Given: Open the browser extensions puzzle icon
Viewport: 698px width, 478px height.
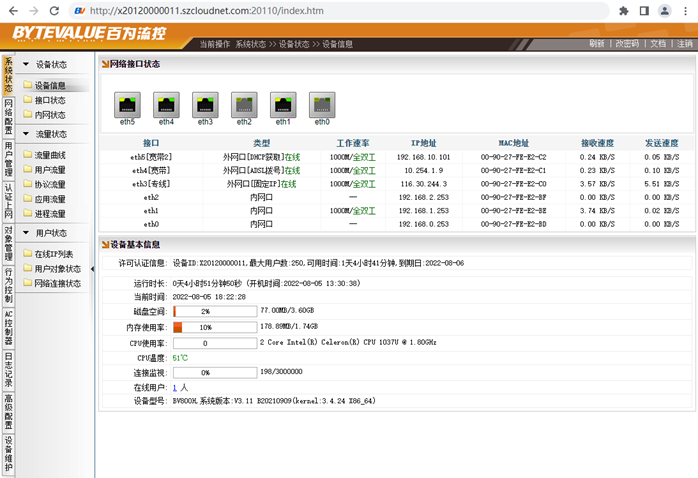Looking at the screenshot, I should tap(625, 10).
